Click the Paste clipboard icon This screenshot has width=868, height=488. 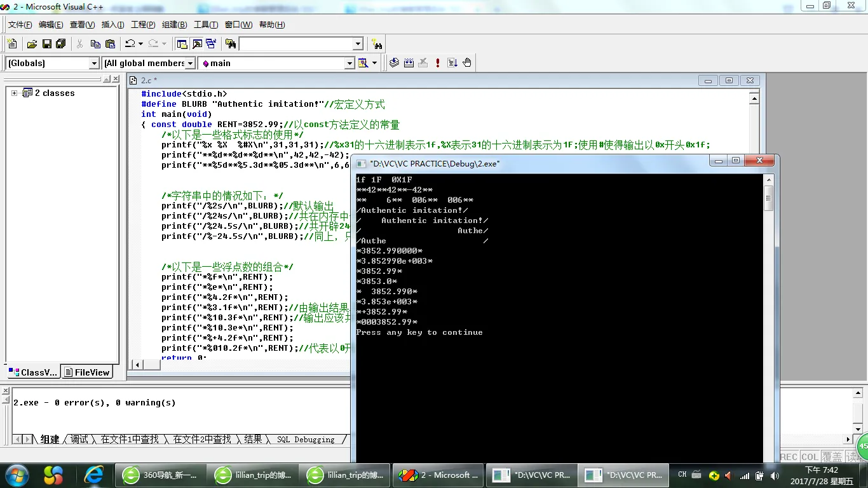pos(110,44)
